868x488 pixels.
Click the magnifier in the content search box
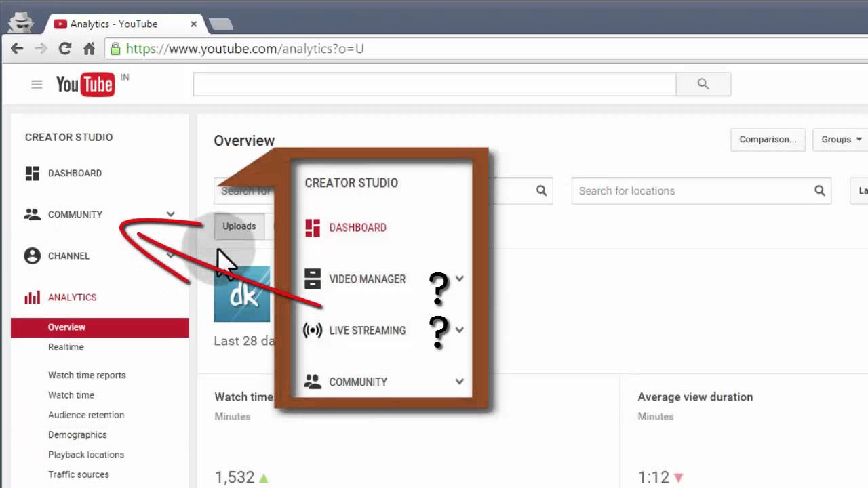click(541, 191)
